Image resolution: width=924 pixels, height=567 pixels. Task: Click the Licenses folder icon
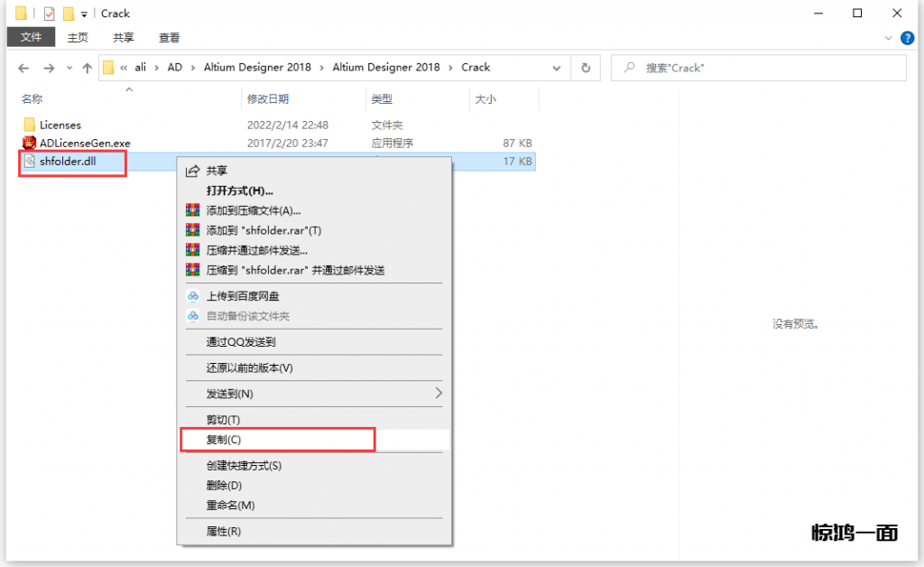click(29, 125)
